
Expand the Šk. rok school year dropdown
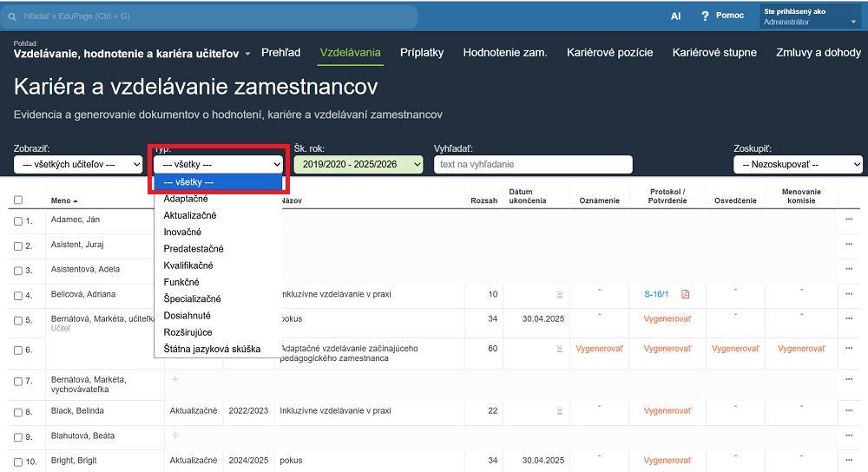point(358,164)
